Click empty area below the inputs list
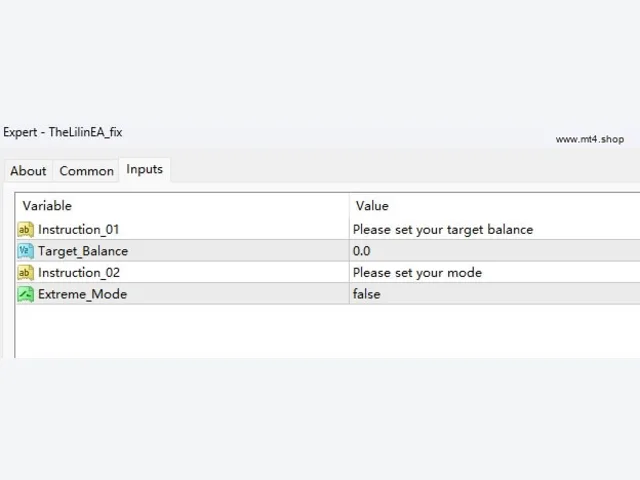Screen dimensions: 640x480 tap(328, 331)
